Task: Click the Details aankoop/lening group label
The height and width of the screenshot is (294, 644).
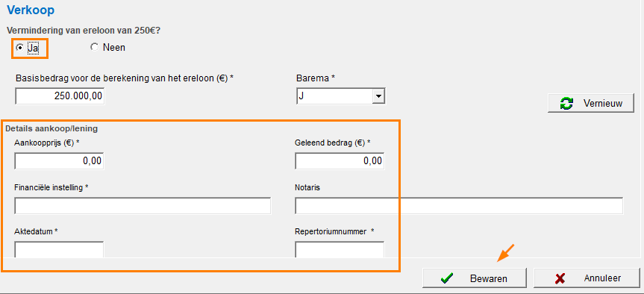Action: point(51,128)
